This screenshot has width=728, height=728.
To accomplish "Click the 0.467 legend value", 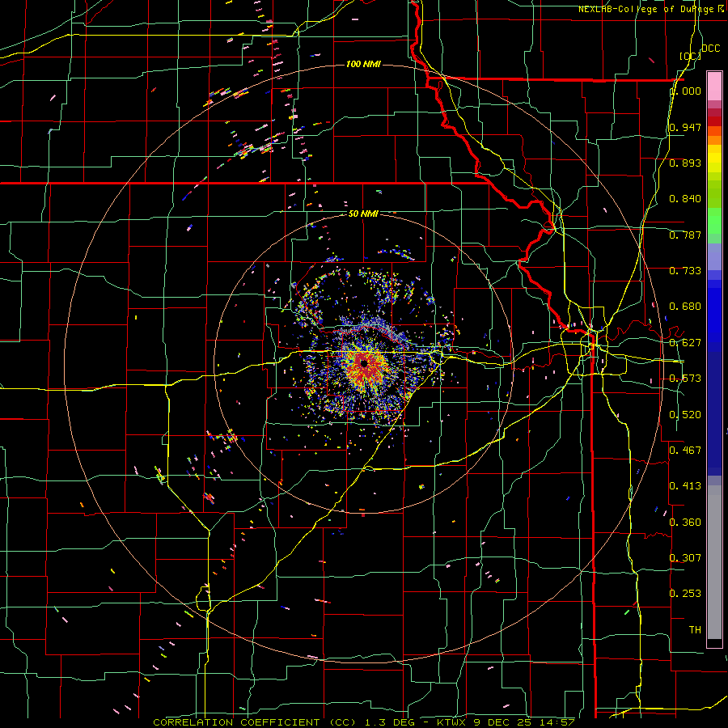I will (686, 451).
